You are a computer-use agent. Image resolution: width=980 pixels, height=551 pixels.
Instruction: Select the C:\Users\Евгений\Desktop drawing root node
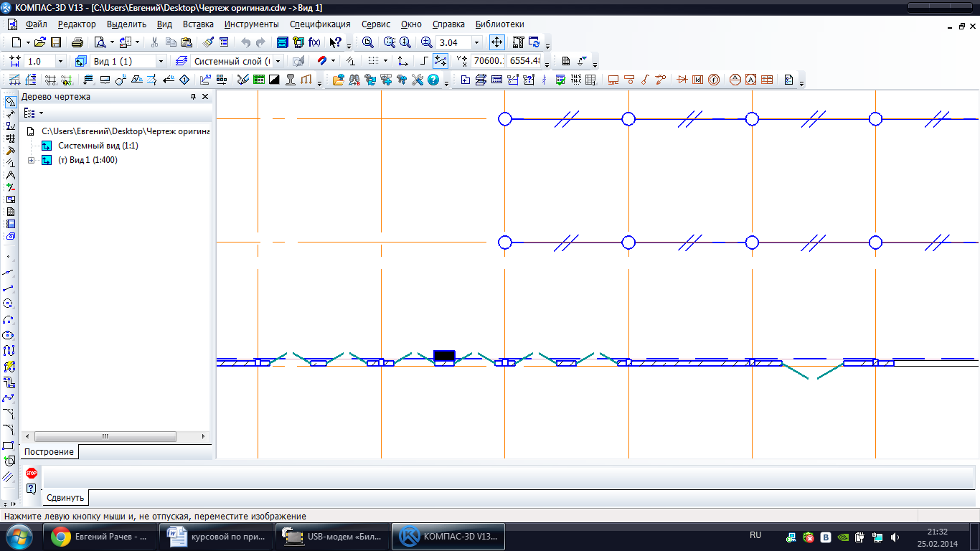pyautogui.click(x=126, y=131)
